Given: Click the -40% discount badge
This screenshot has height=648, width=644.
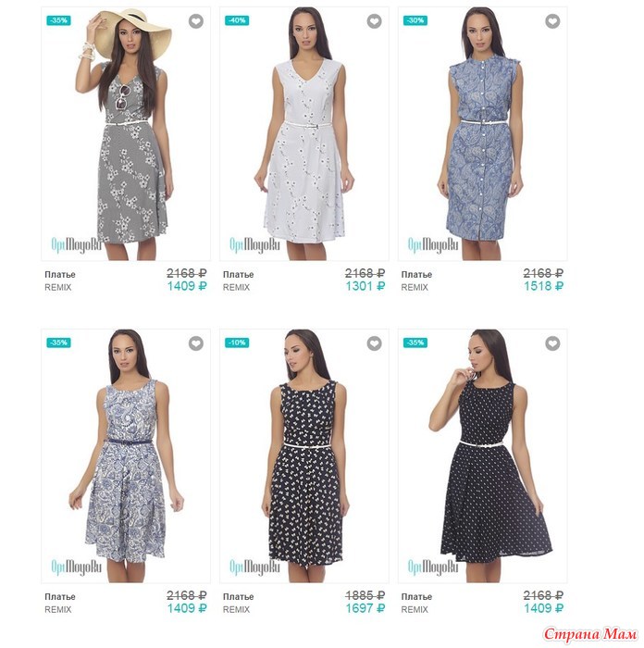Looking at the screenshot, I should tap(237, 20).
